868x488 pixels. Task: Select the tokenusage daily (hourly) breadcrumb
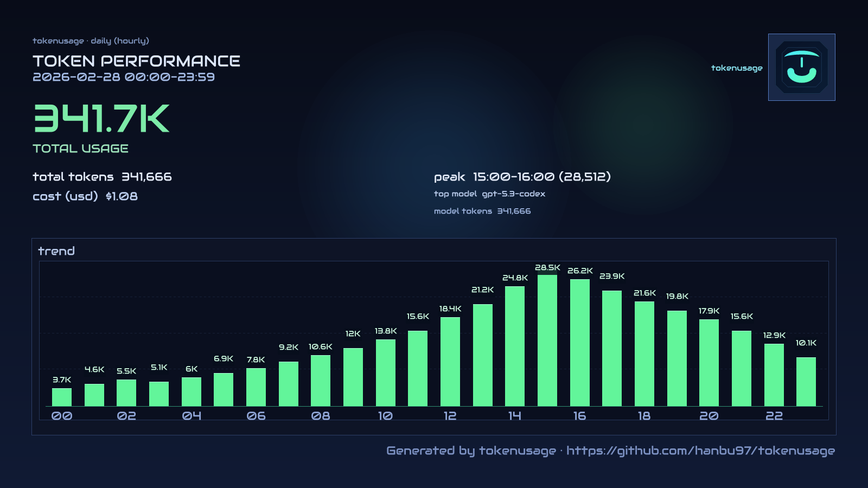coord(91,40)
